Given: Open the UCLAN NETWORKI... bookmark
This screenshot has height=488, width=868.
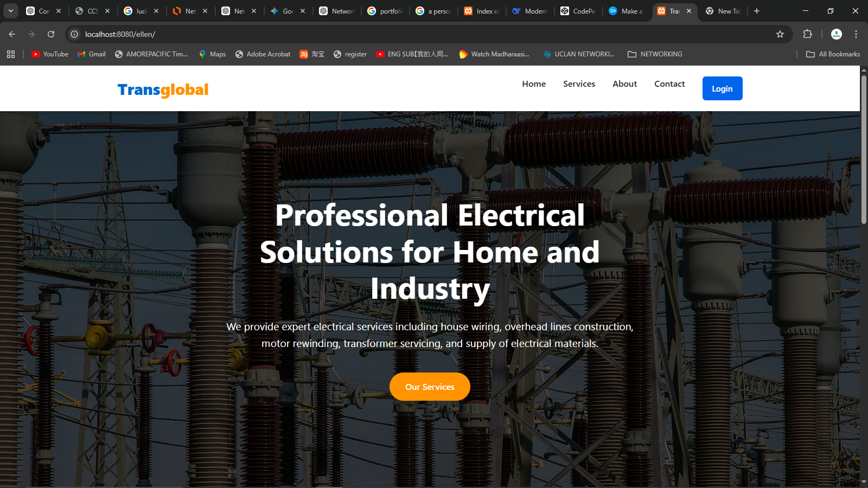Looking at the screenshot, I should pyautogui.click(x=579, y=54).
